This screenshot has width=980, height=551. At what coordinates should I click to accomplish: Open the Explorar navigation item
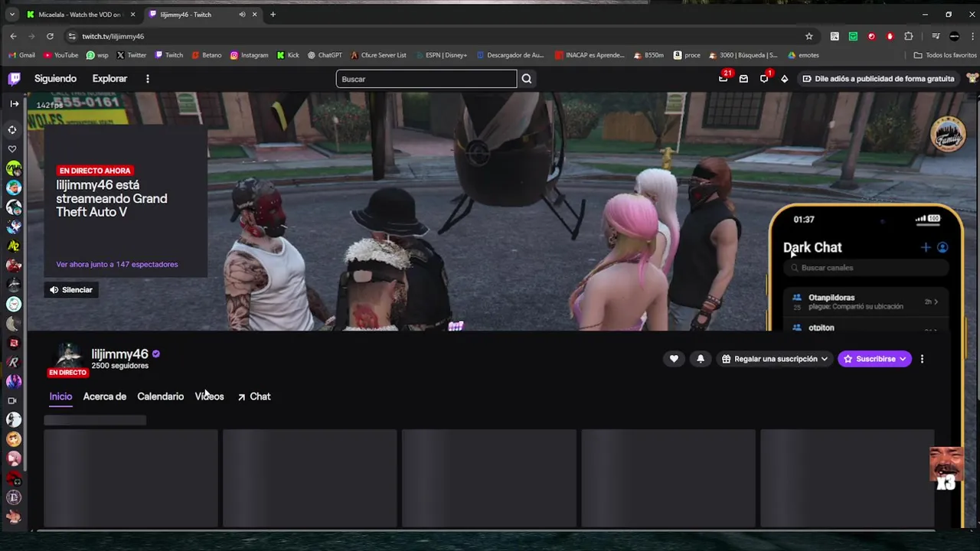(x=109, y=79)
